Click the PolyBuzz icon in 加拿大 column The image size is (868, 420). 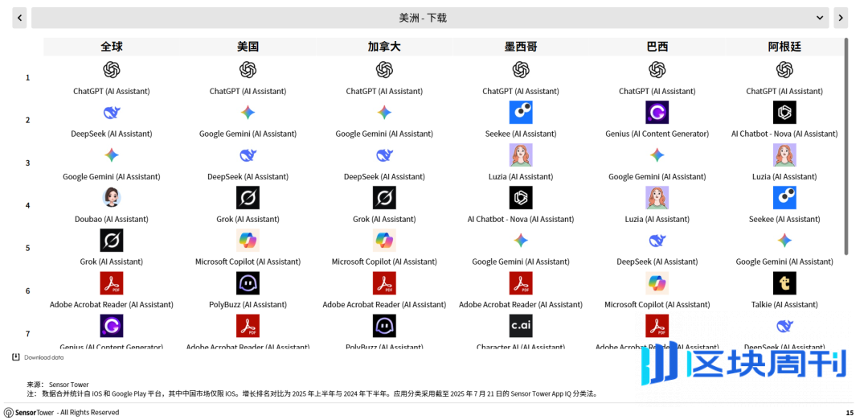(384, 326)
